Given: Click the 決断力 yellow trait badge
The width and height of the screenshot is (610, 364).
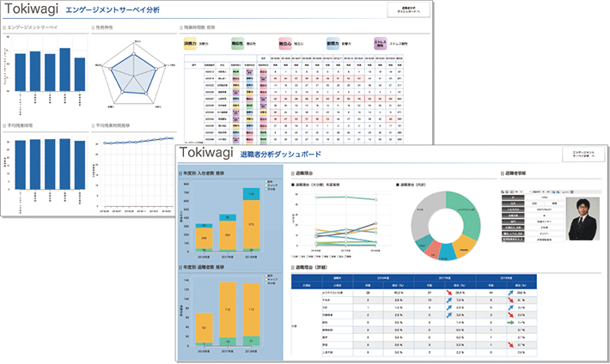Looking at the screenshot, I should [192, 40].
